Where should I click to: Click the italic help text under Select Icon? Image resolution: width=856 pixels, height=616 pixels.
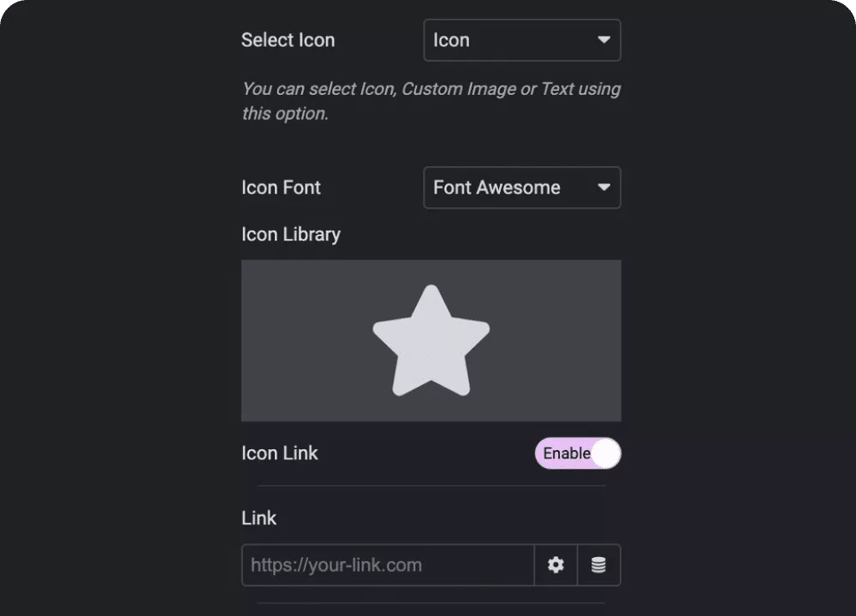tap(431, 101)
